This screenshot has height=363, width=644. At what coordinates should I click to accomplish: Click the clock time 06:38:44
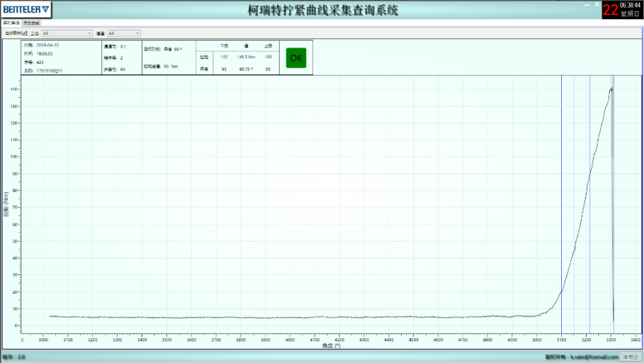(630, 6)
